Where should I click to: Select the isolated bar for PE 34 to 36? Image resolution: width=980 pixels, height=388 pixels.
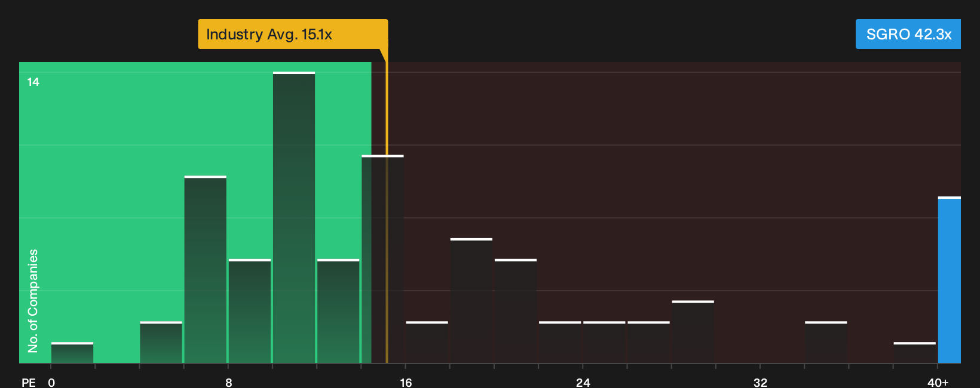tap(826, 342)
